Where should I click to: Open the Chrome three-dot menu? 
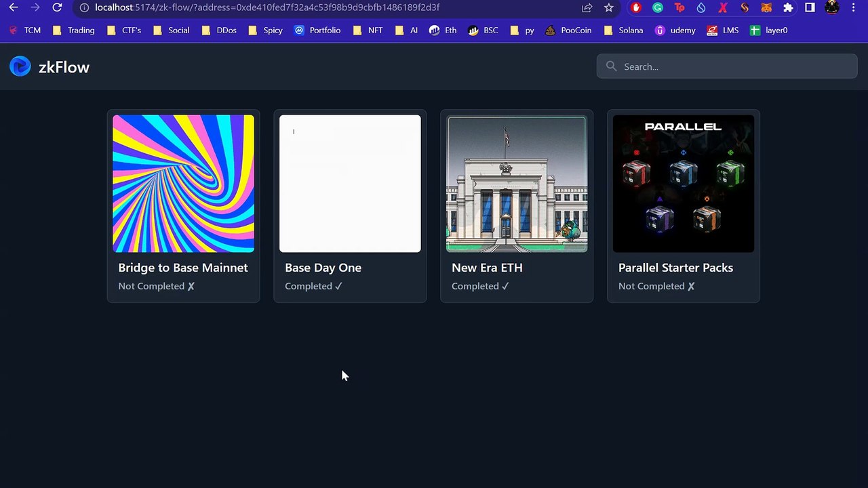853,7
